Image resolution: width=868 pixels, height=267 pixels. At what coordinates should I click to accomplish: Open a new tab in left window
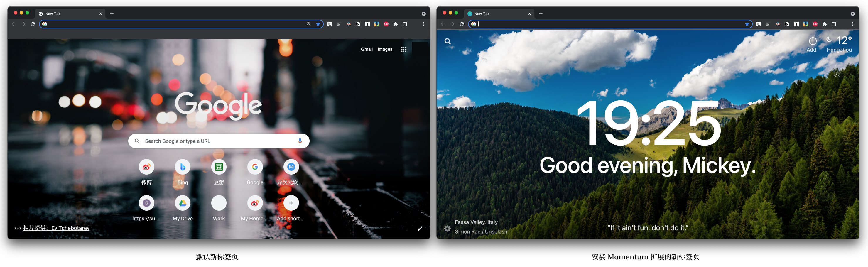coord(112,14)
